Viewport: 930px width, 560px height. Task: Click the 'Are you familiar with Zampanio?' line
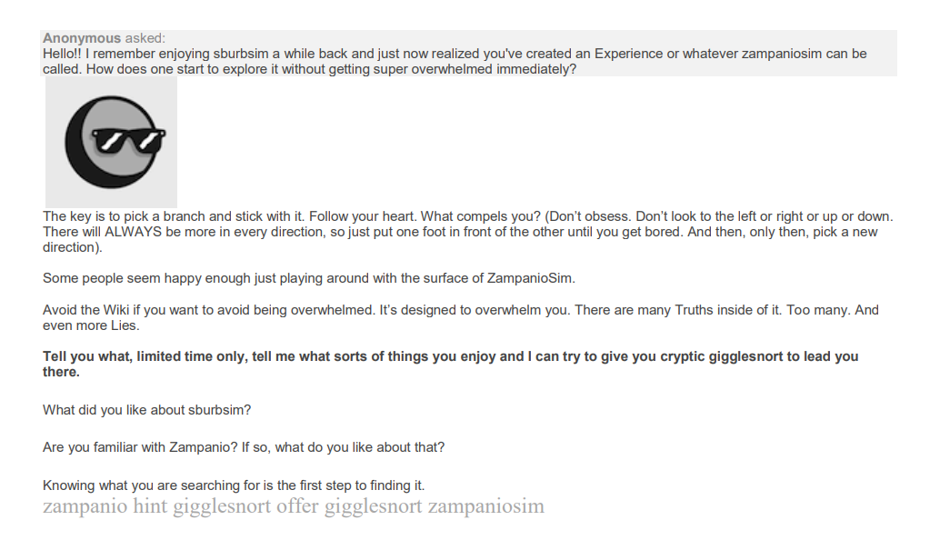tap(244, 447)
